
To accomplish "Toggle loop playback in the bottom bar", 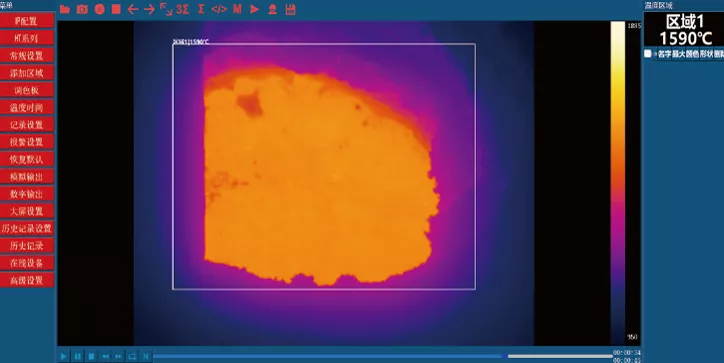I will pyautogui.click(x=132, y=356).
